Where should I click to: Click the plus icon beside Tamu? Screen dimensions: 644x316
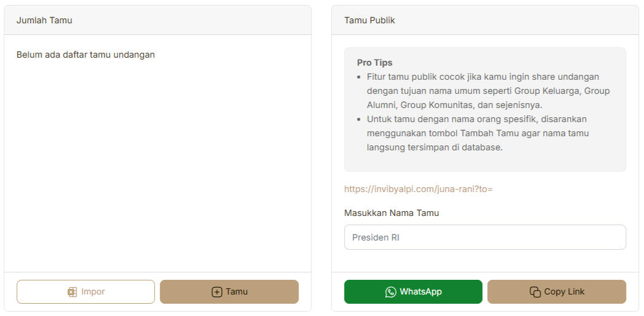point(216,292)
